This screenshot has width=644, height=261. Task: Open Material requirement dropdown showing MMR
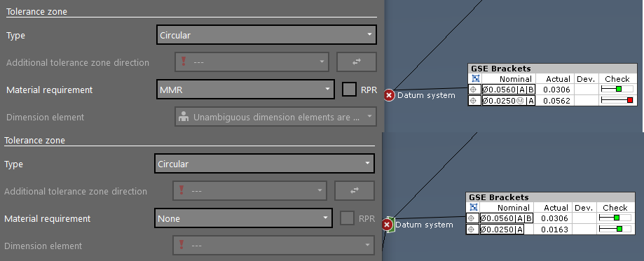[x=245, y=90]
